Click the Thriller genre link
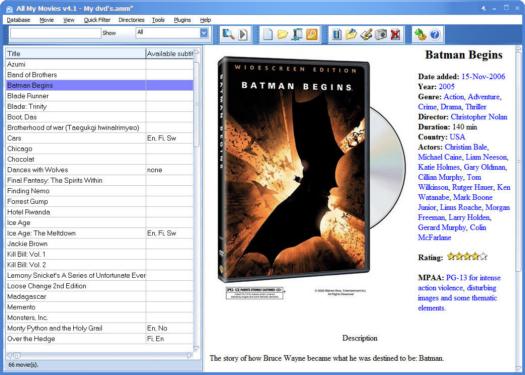Image resolution: width=525 pixels, height=375 pixels. [x=475, y=107]
